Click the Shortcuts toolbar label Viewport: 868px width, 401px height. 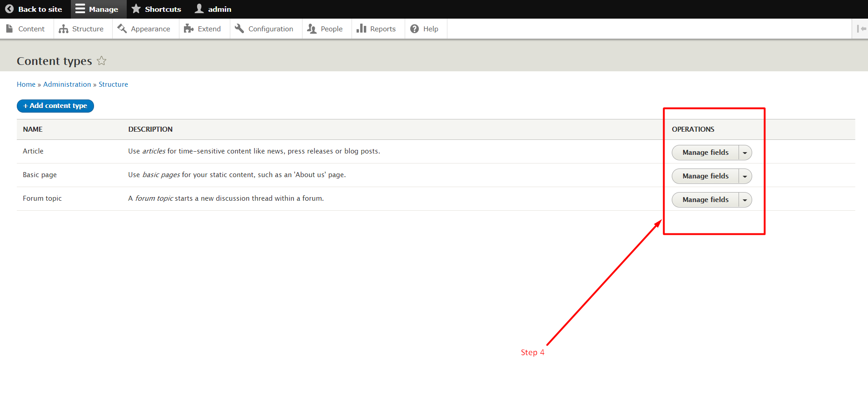coord(163,9)
